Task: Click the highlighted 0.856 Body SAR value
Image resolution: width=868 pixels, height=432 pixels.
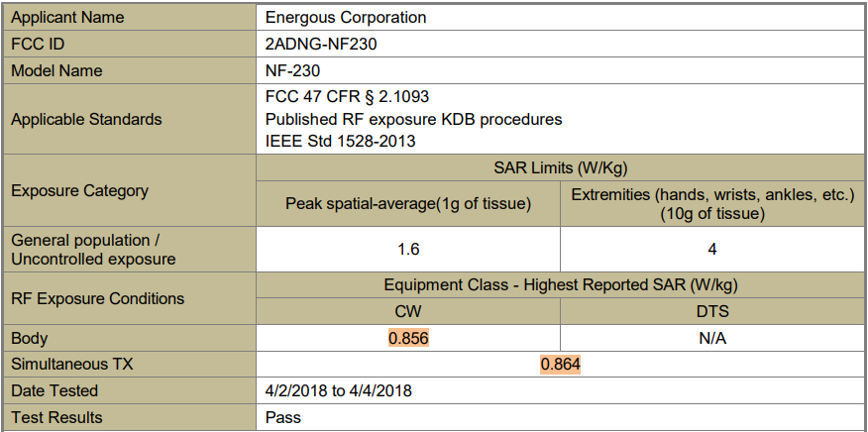Action: point(408,339)
